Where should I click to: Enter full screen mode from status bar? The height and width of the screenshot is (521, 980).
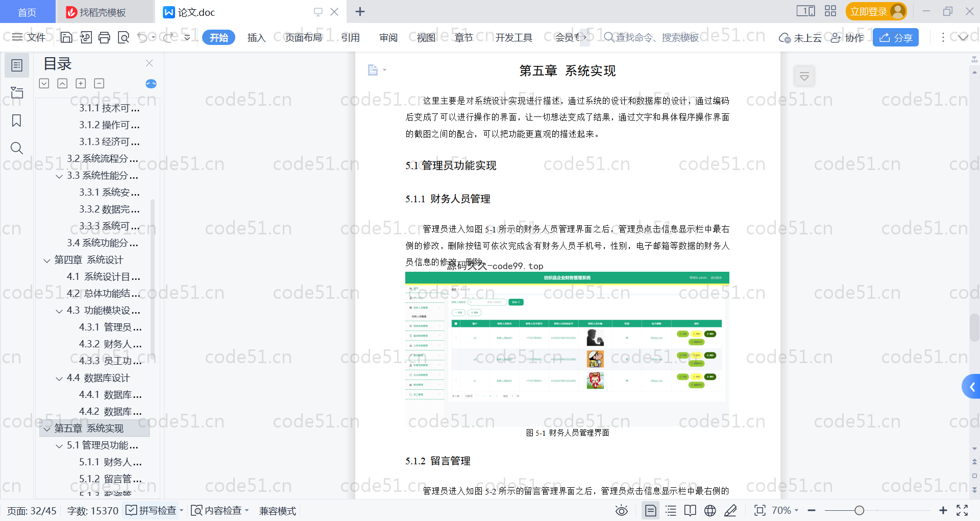click(x=962, y=510)
